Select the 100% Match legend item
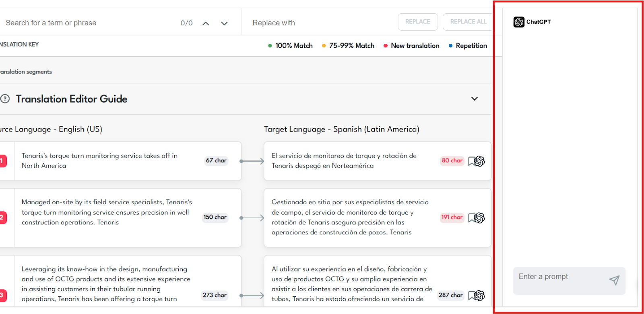Viewport: 644px width, 314px height. pyautogui.click(x=290, y=46)
